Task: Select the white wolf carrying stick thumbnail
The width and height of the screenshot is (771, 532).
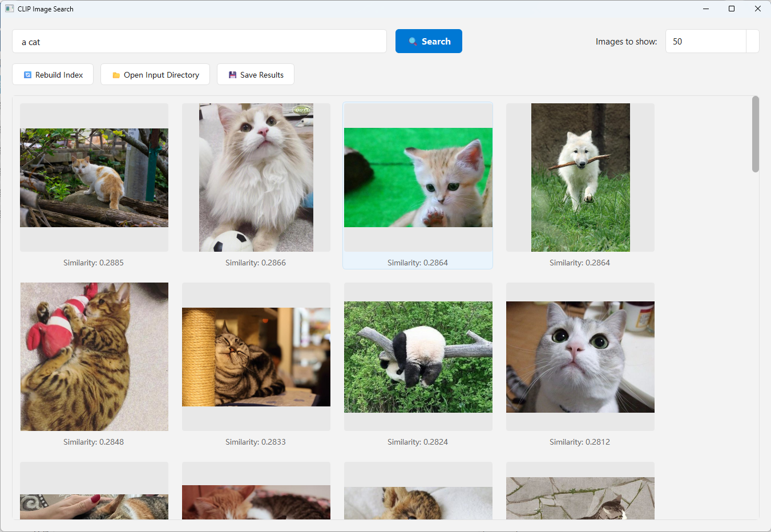Action: (x=580, y=178)
